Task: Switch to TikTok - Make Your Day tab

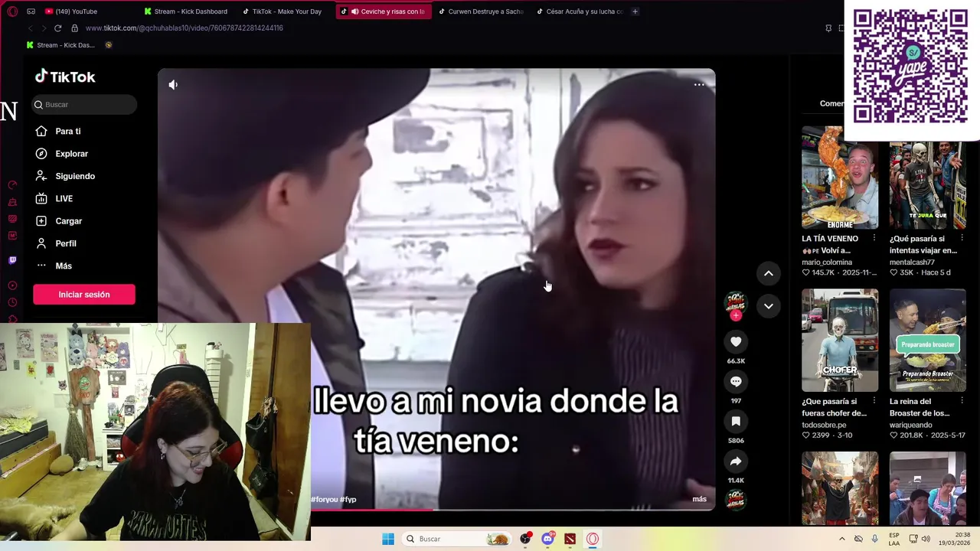Action: [x=283, y=11]
